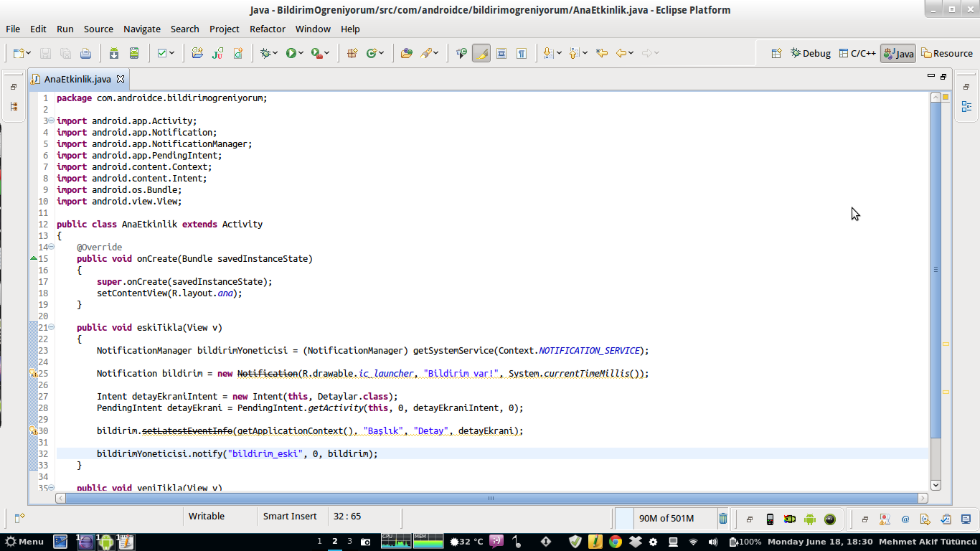Toggle Show Whitespace Characters button
This screenshot has width=980, height=551.
point(522,53)
